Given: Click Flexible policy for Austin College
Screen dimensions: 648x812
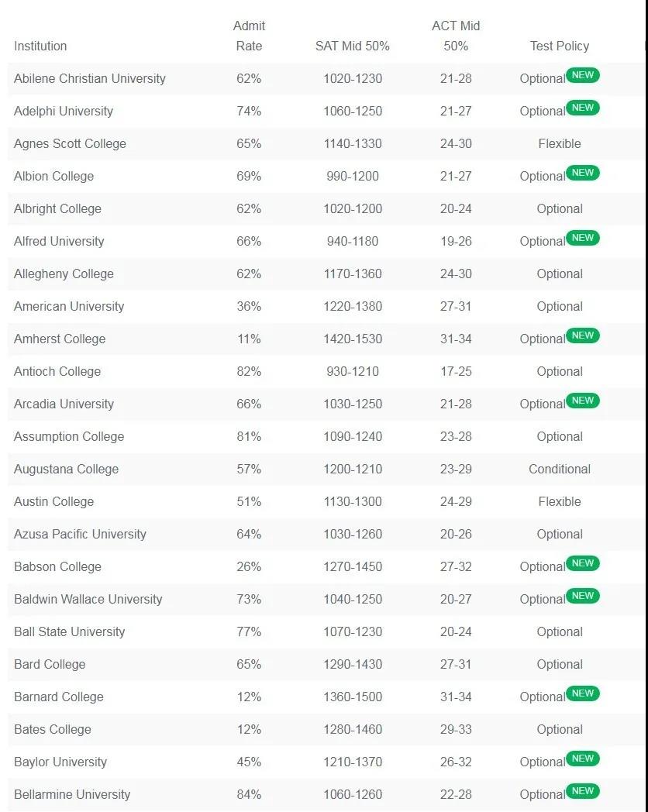Looking at the screenshot, I should (560, 502).
